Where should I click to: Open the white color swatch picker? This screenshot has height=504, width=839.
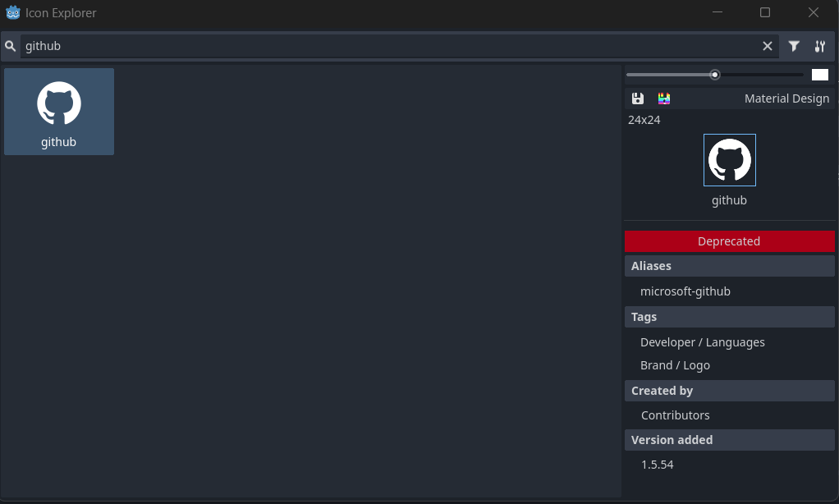tap(820, 75)
